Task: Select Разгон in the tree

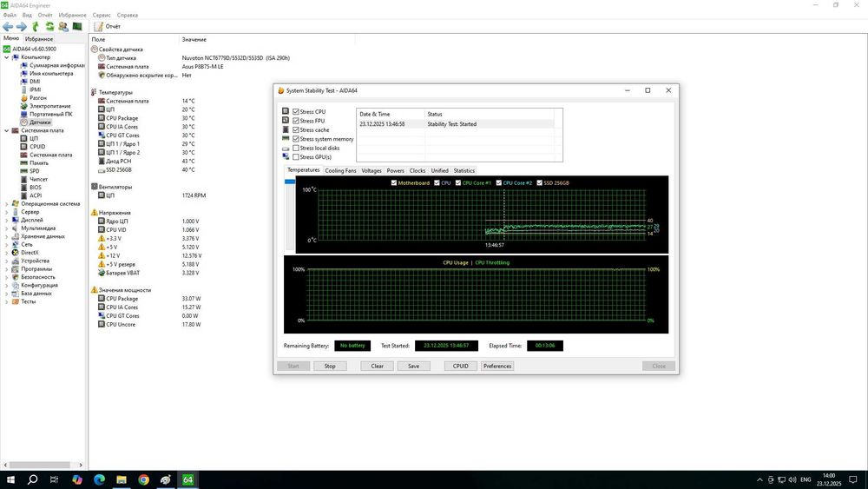Action: [x=37, y=97]
